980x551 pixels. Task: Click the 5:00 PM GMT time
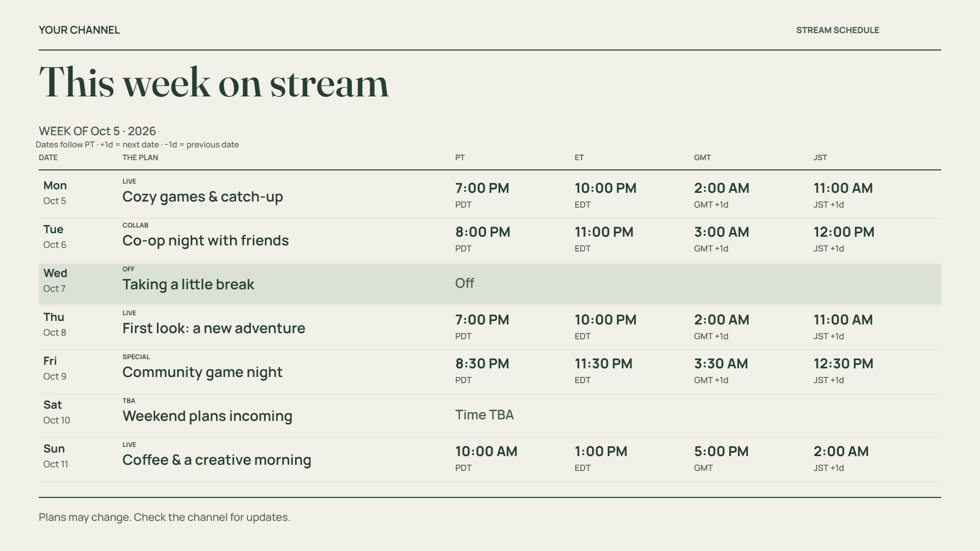[x=722, y=451]
